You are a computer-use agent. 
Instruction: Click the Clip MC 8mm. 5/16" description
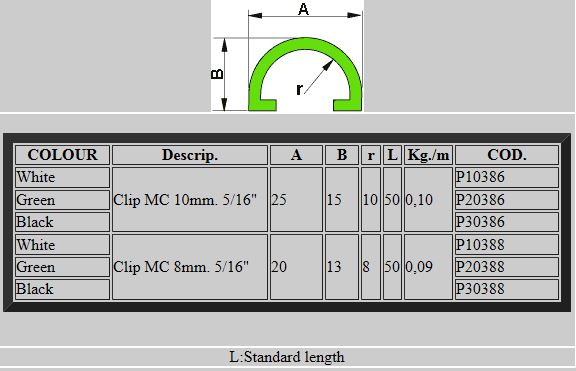coord(181,267)
